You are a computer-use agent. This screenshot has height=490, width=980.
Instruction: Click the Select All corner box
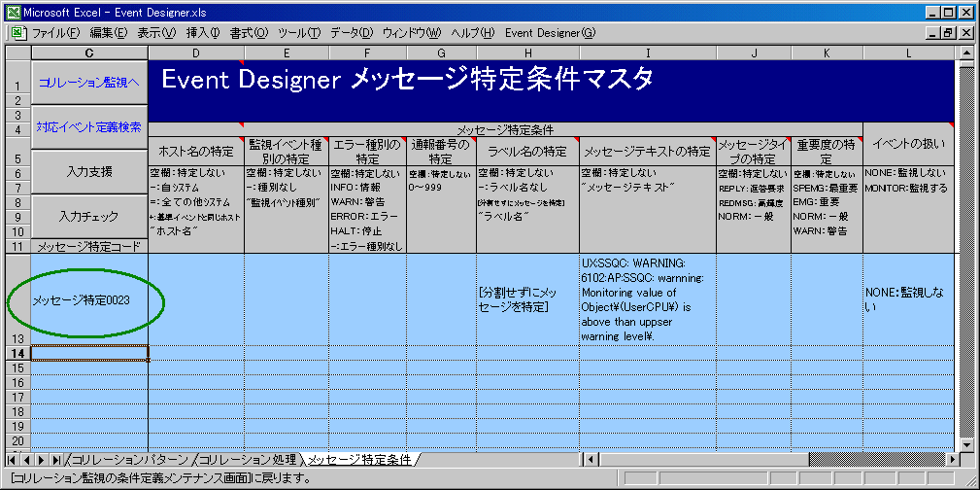[17, 53]
